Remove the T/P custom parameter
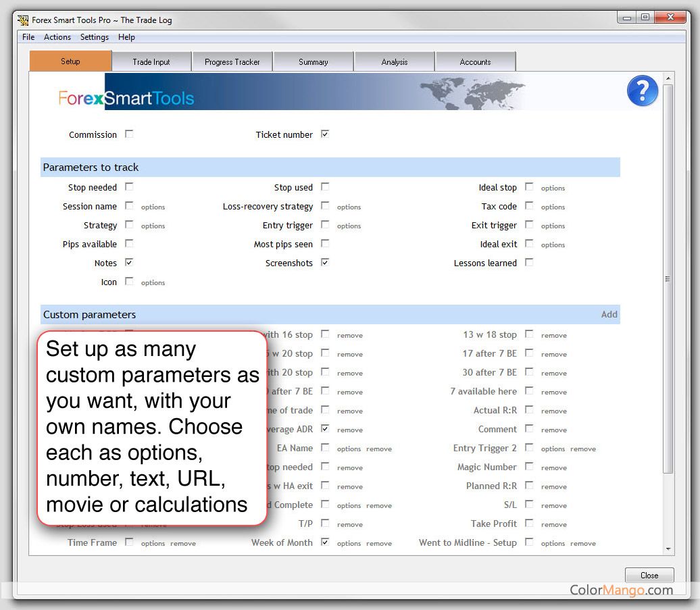The image size is (700, 610). (350, 524)
